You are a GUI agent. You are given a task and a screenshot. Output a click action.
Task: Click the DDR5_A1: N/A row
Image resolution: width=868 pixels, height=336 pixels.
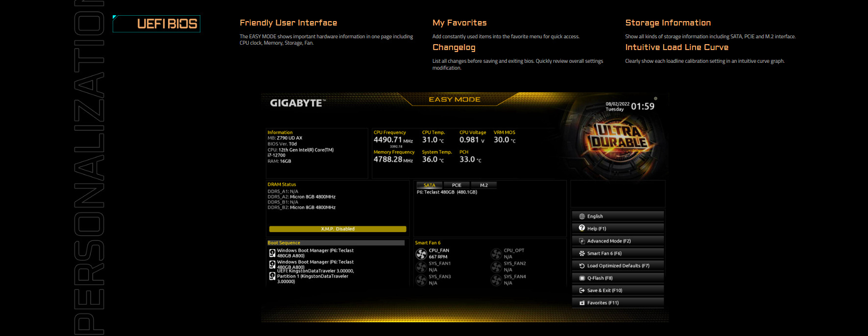tap(283, 191)
